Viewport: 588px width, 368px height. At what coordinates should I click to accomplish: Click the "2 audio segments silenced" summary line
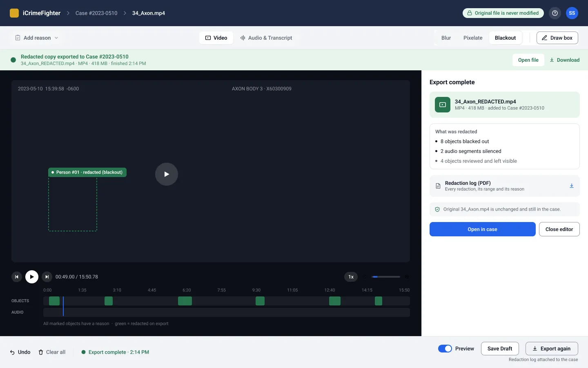(x=468, y=151)
